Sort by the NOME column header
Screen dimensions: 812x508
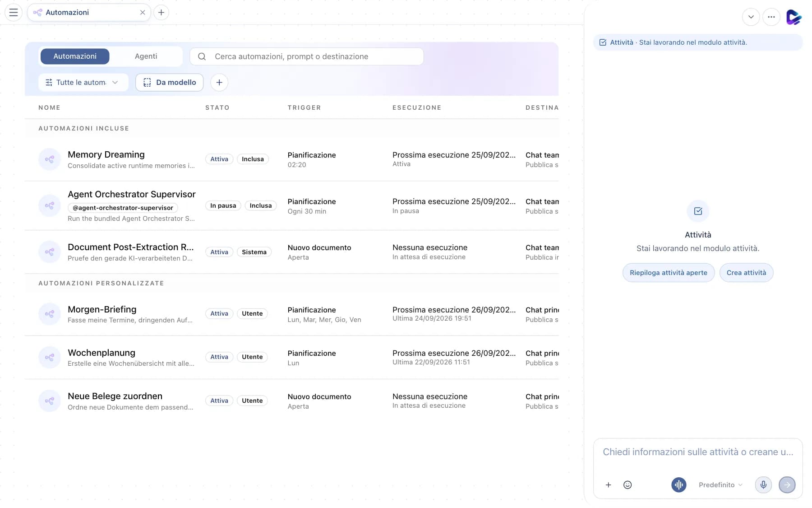[49, 107]
